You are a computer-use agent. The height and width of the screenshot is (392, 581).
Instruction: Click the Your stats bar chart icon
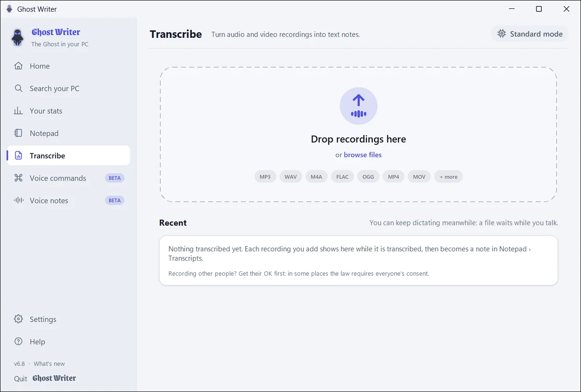[x=18, y=111]
